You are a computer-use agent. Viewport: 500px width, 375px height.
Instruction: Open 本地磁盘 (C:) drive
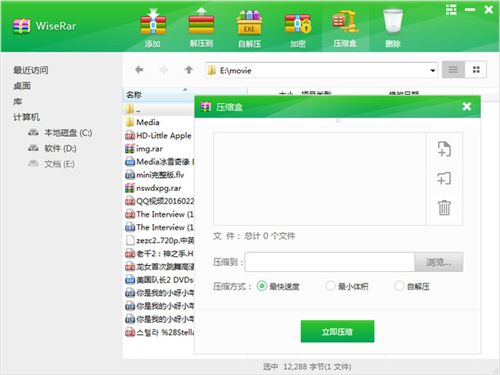click(60, 133)
